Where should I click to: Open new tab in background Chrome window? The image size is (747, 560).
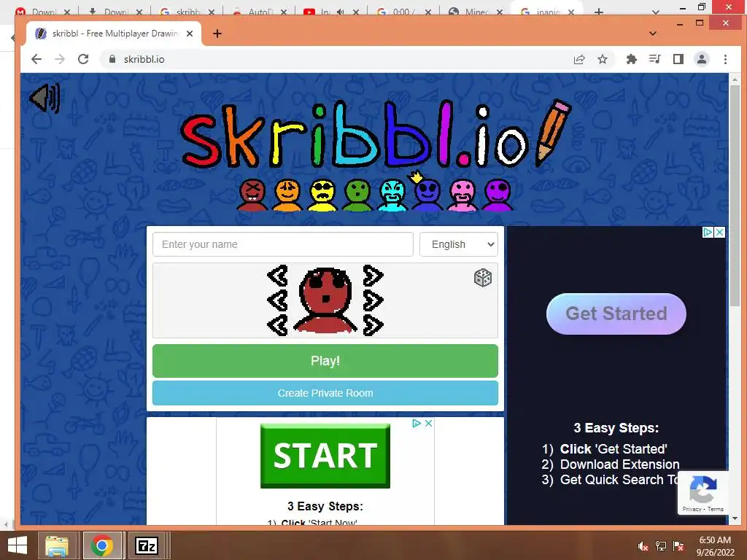pos(599,12)
